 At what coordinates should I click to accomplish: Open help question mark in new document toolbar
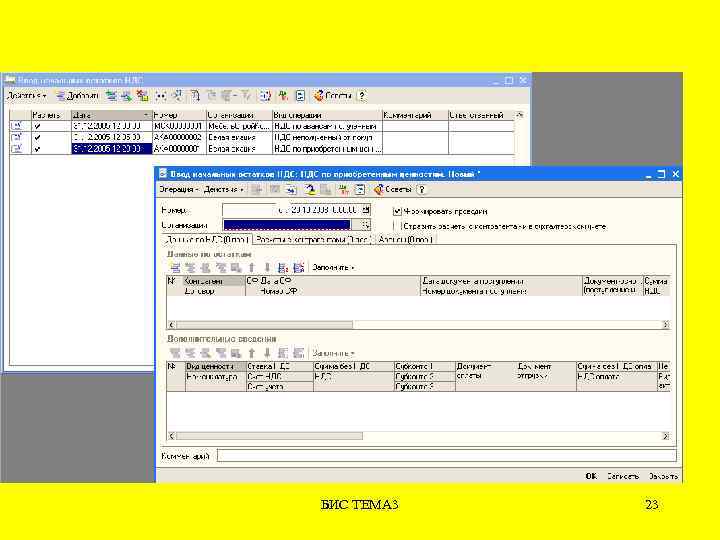click(422, 190)
